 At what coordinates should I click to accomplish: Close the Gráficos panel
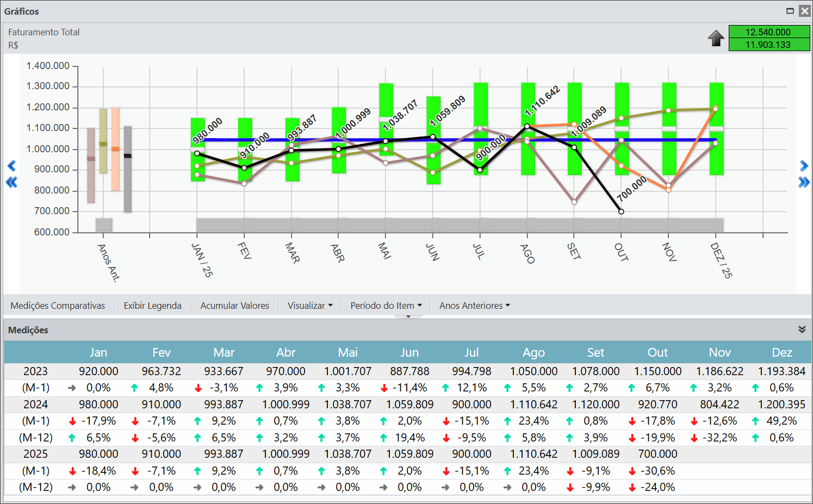point(805,11)
